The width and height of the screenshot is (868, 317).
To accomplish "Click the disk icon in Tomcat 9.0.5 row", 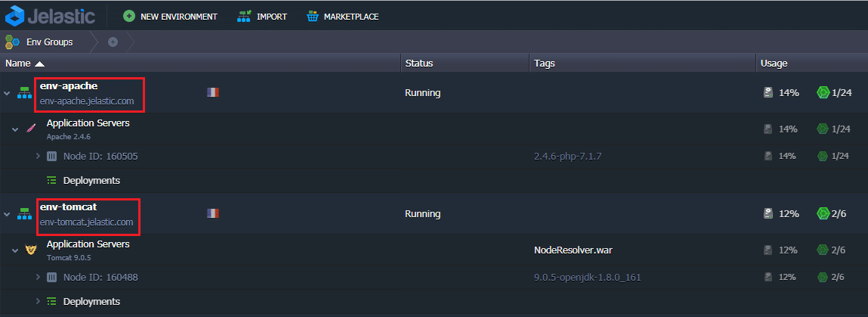I will 768,250.
